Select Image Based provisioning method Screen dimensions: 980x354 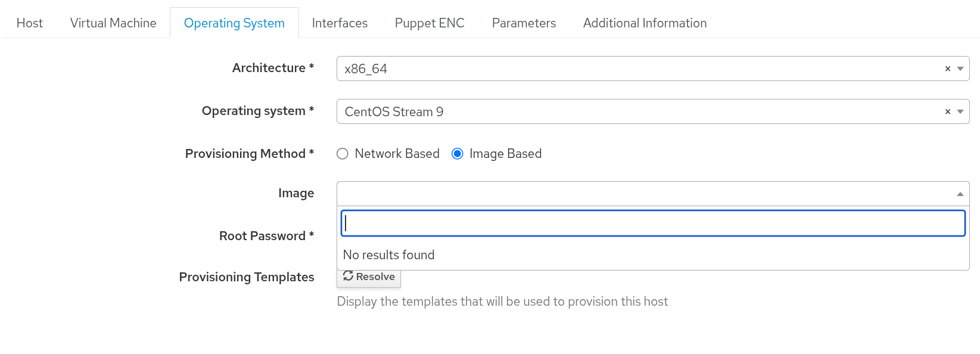click(458, 154)
